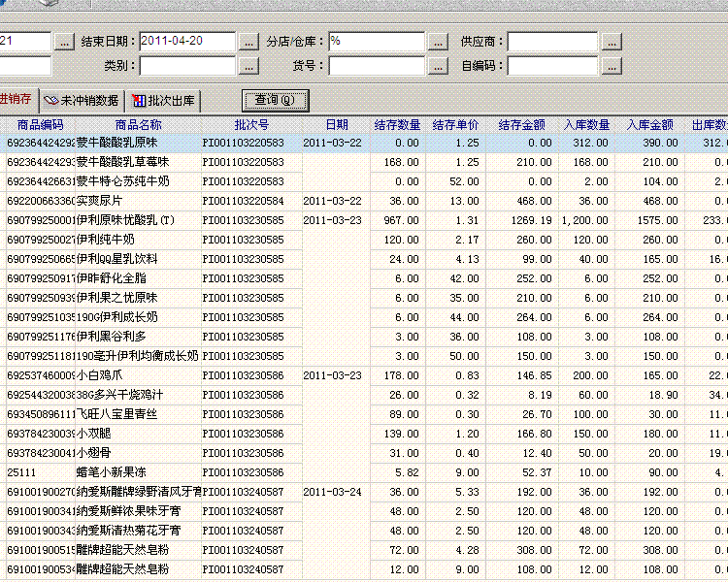Select the row 伊利纯牛奶

(x=364, y=240)
